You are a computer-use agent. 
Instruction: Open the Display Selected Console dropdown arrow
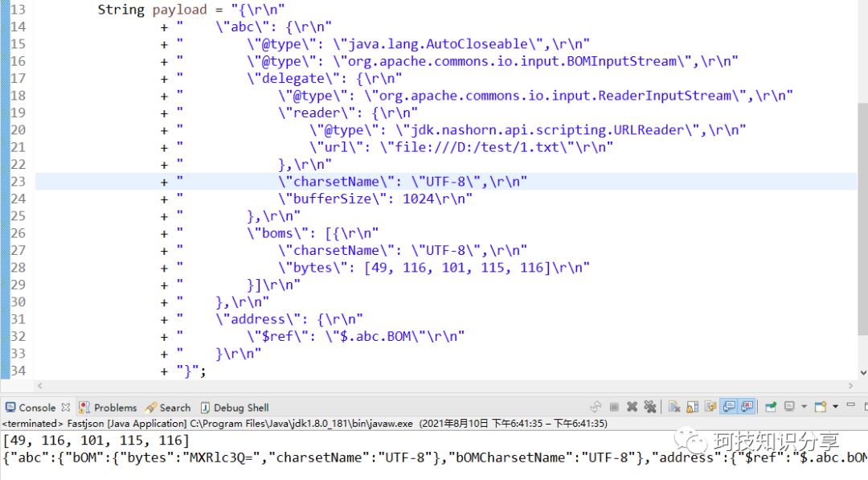pos(804,407)
